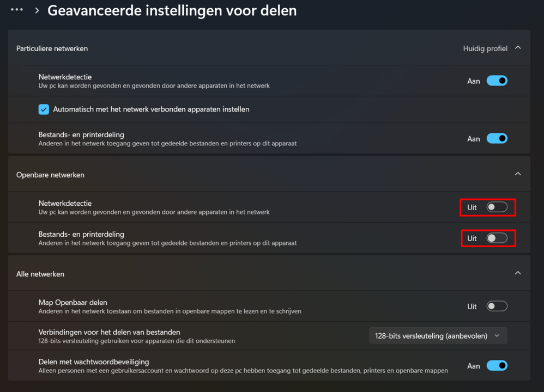Collapse the Alle netwerken section
This screenshot has height=392, width=544.
pyautogui.click(x=517, y=272)
